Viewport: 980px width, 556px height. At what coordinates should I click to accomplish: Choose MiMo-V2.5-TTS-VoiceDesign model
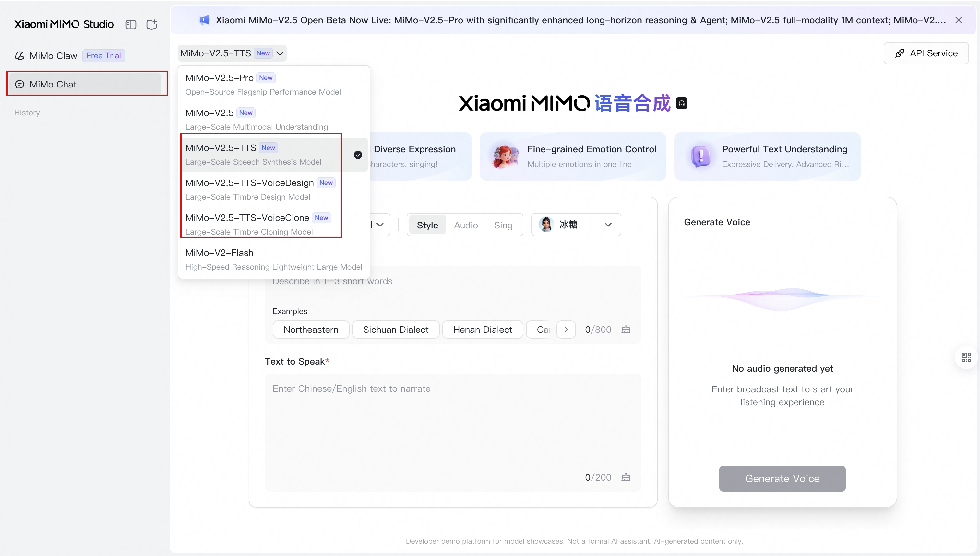tap(274, 190)
